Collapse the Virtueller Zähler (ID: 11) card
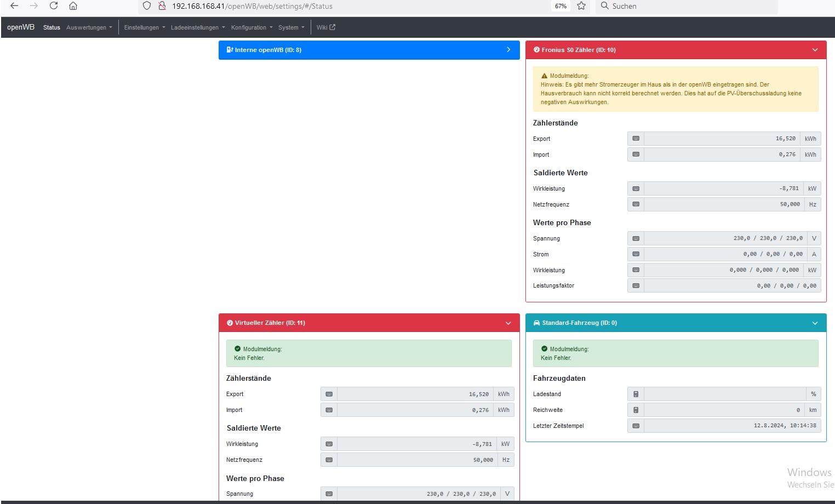The height and width of the screenshot is (504, 835). (508, 323)
